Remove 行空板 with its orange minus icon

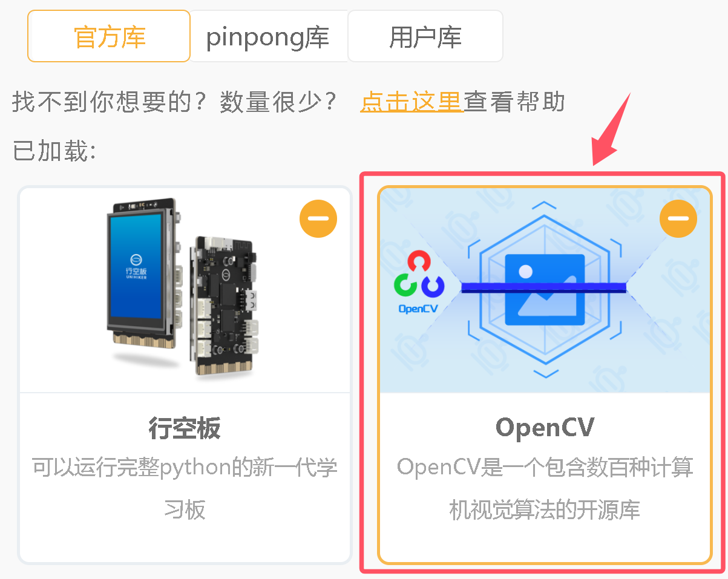point(318,218)
